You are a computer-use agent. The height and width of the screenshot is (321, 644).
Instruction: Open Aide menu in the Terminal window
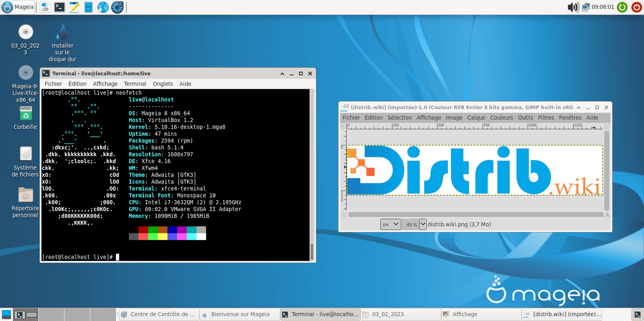coord(185,84)
